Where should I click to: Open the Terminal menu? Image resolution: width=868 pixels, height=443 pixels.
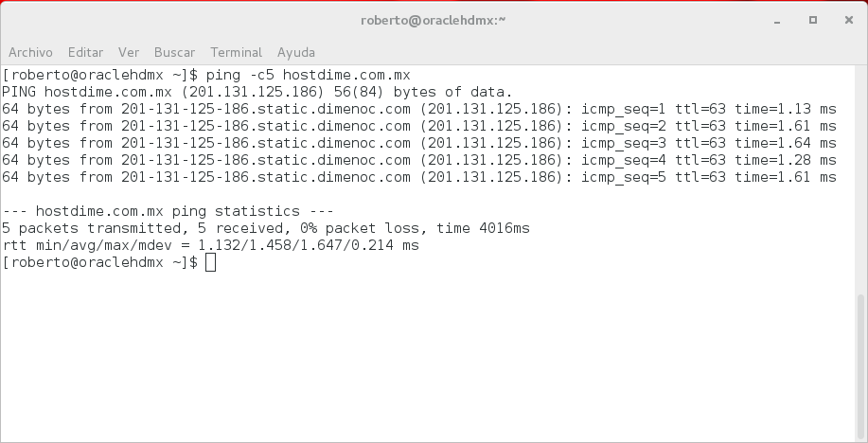coord(236,52)
